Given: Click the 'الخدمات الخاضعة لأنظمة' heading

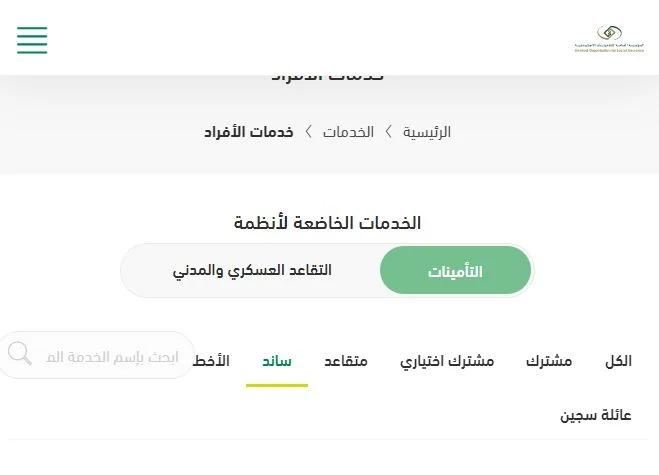Looking at the screenshot, I should pos(327,223).
